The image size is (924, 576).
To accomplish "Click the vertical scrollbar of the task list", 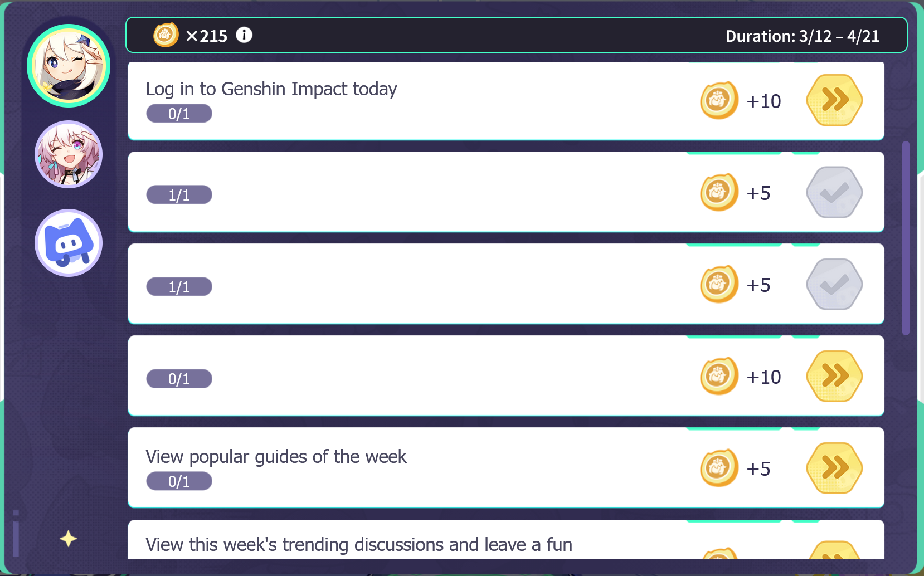I will [x=906, y=238].
